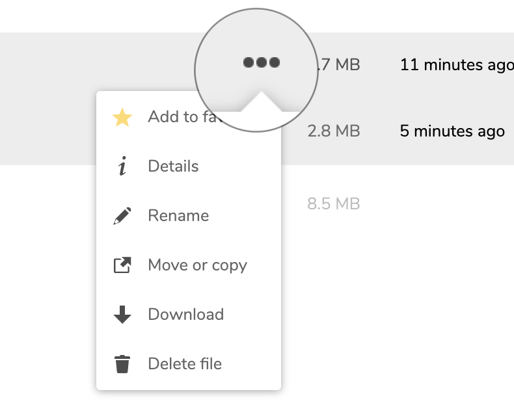The width and height of the screenshot is (514, 420).
Task: Choose the 'Delete file' menu entry
Action: point(185,364)
